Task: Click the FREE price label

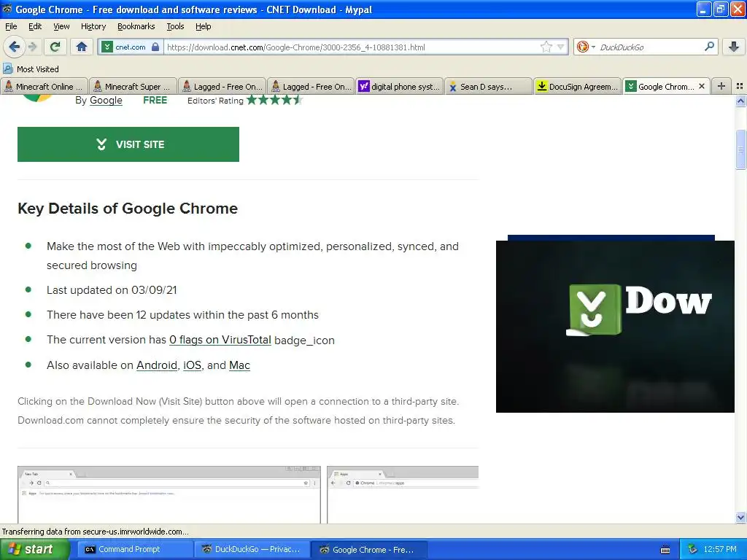Action: (x=155, y=100)
